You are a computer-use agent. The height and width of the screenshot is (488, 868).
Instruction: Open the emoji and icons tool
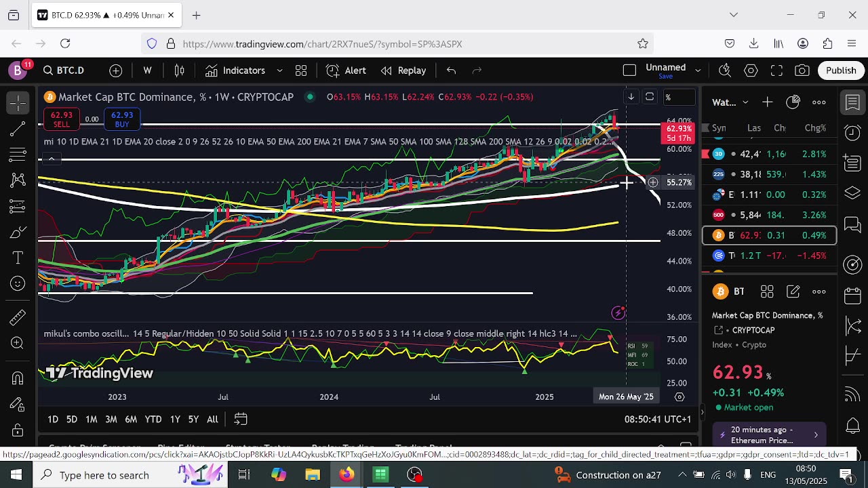18,284
